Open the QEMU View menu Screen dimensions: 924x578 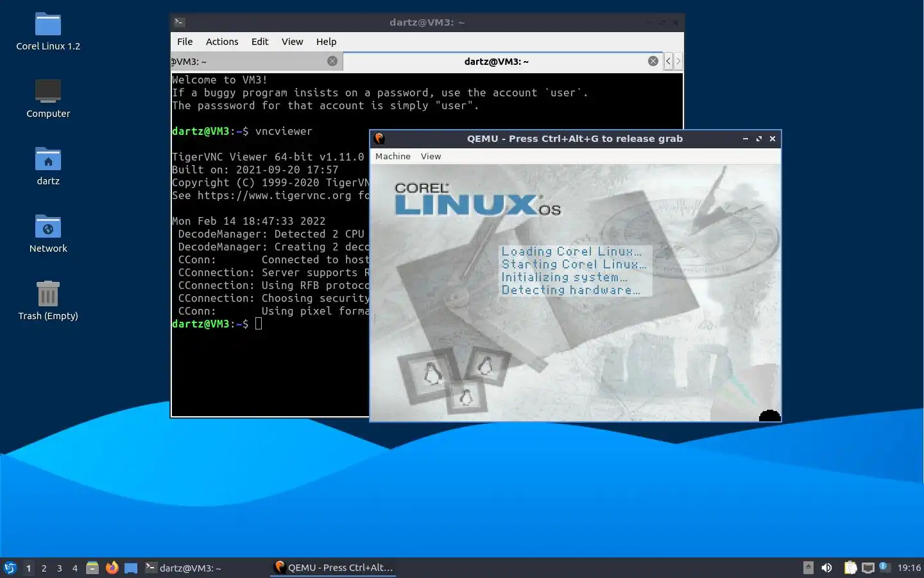431,156
